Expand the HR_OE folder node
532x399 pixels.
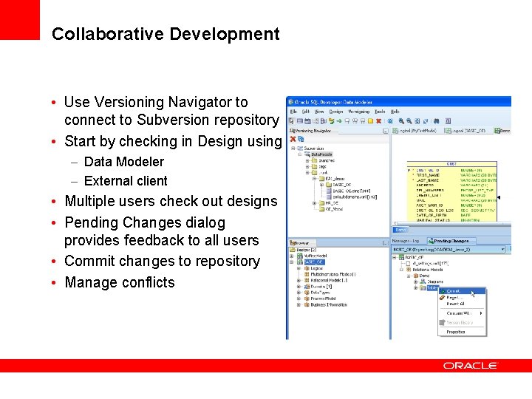[x=315, y=203]
